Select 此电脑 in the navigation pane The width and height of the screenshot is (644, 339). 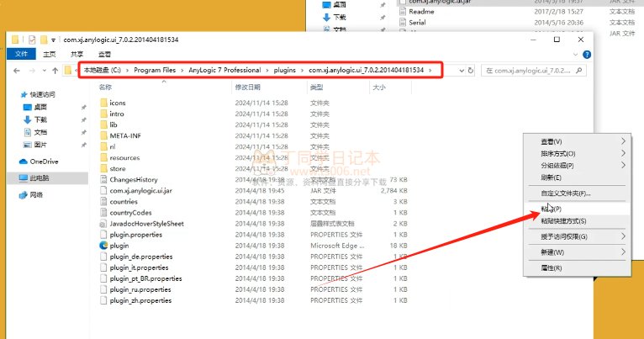(x=40, y=178)
